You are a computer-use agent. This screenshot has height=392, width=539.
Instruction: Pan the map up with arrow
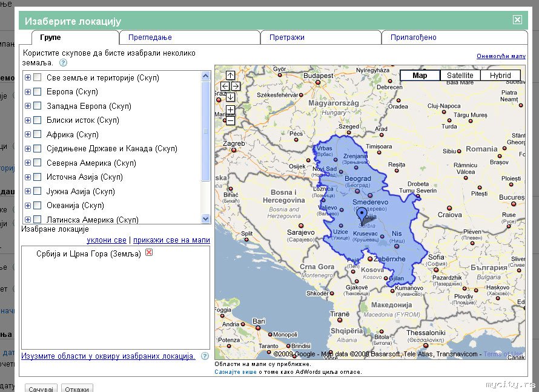pyautogui.click(x=230, y=76)
